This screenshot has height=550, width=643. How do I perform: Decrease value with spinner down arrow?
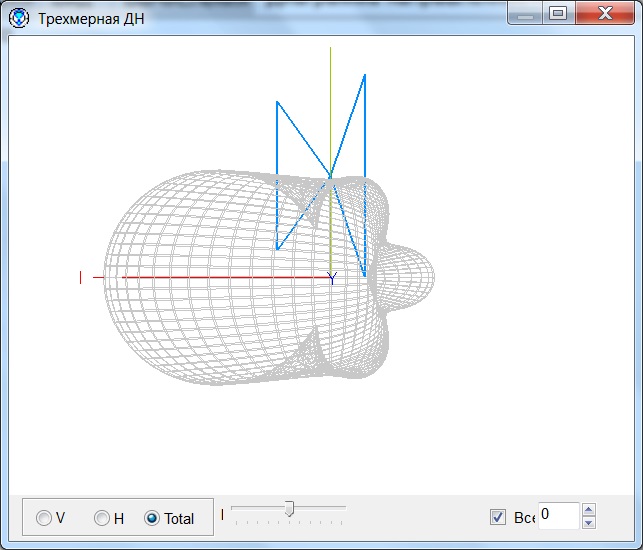pyautogui.click(x=588, y=522)
